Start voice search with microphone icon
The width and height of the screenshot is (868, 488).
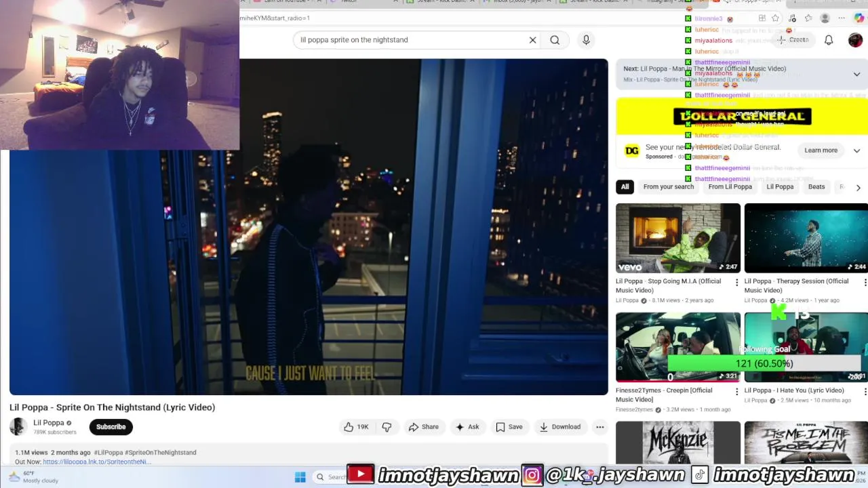(587, 40)
